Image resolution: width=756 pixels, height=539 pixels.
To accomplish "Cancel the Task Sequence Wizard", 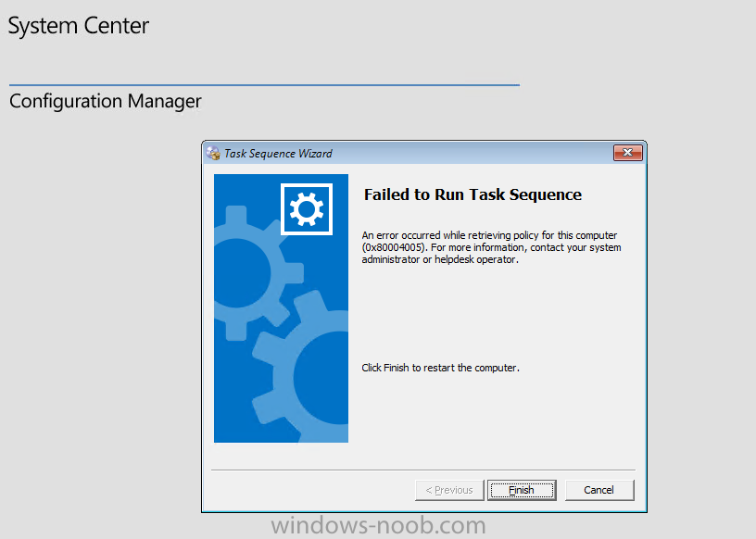I will [599, 490].
